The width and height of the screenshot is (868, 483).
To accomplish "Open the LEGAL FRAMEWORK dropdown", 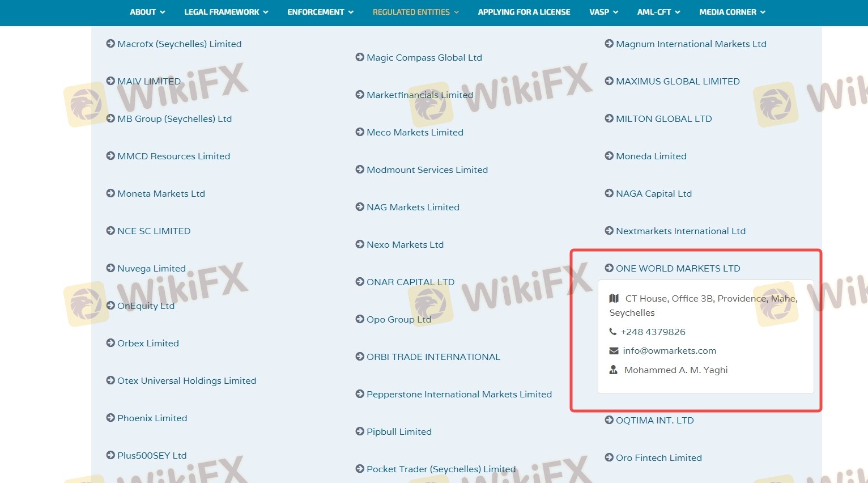I will 226,12.
